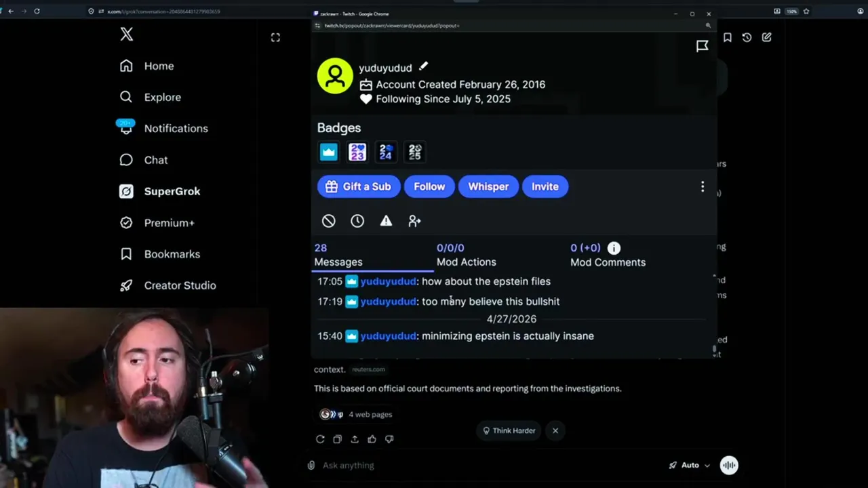
Task: Click message "minimizing epstein is actually insane"
Action: tap(508, 336)
